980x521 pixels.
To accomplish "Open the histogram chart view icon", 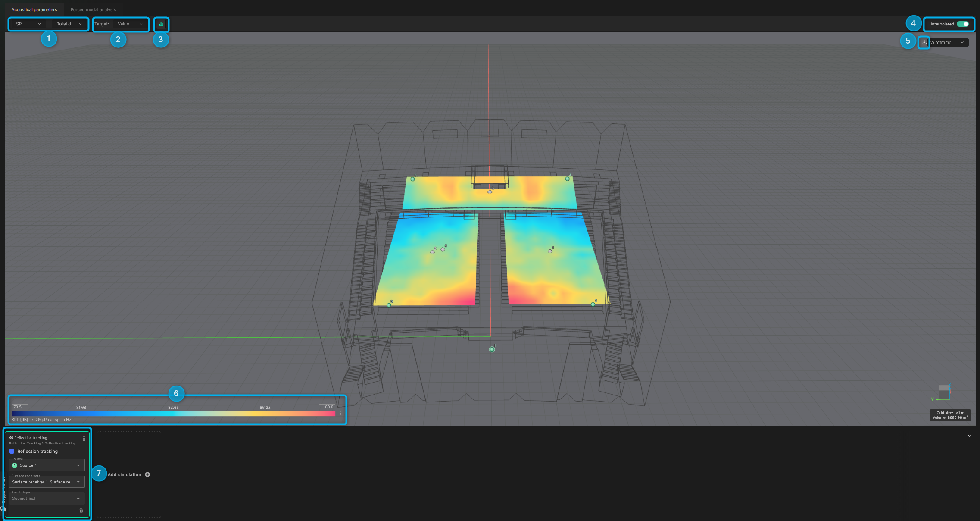I will click(161, 24).
